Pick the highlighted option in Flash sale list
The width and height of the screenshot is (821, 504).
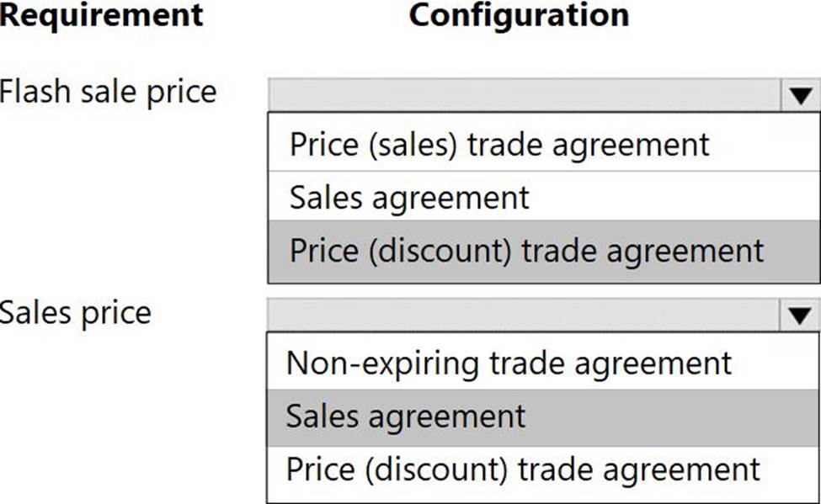pyautogui.click(x=526, y=251)
